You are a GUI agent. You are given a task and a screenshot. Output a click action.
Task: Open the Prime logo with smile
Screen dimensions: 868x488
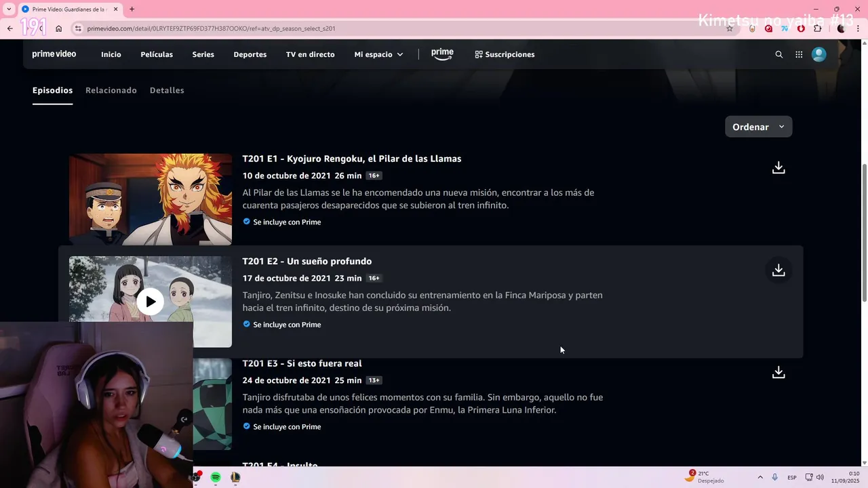[x=442, y=54]
